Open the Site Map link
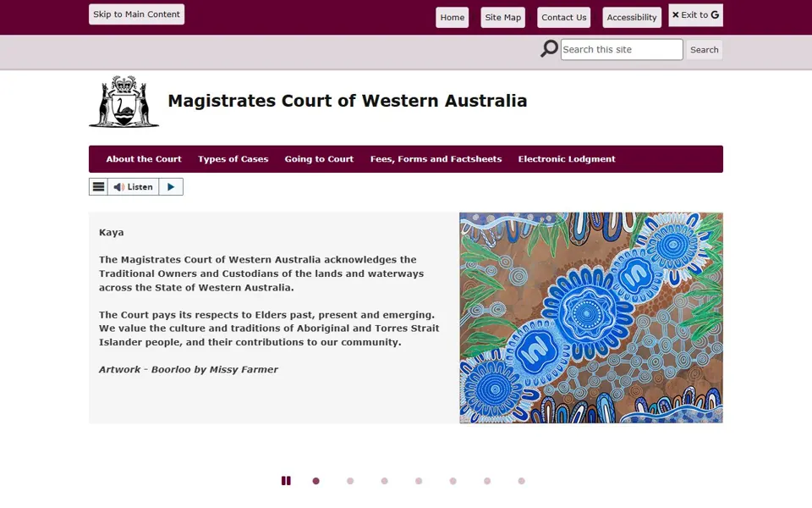 502,18
